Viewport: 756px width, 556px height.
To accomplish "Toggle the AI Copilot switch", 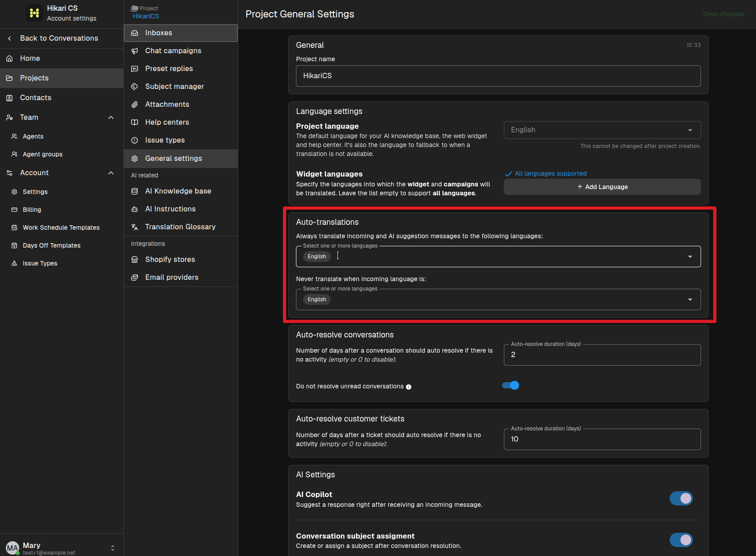I will pos(681,498).
